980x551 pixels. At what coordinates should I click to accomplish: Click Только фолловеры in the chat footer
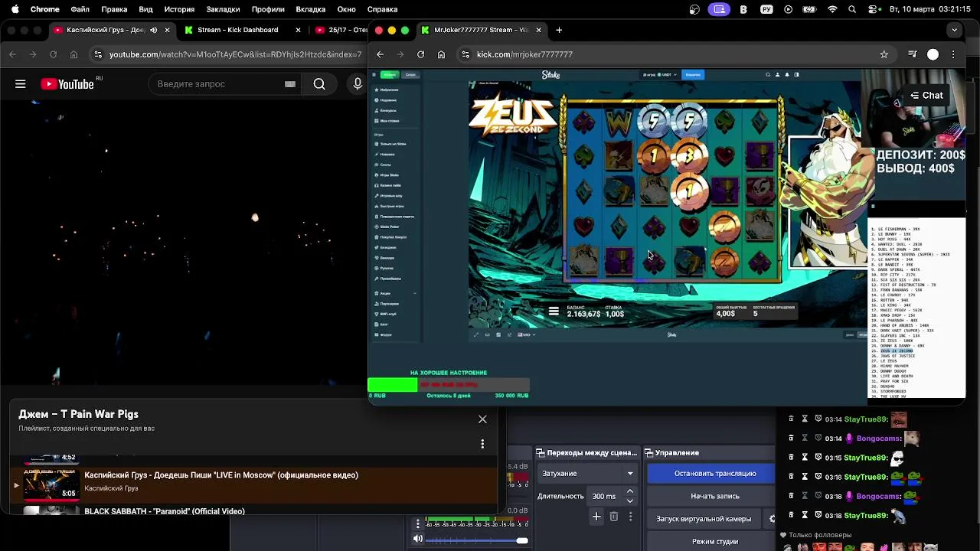click(x=820, y=535)
